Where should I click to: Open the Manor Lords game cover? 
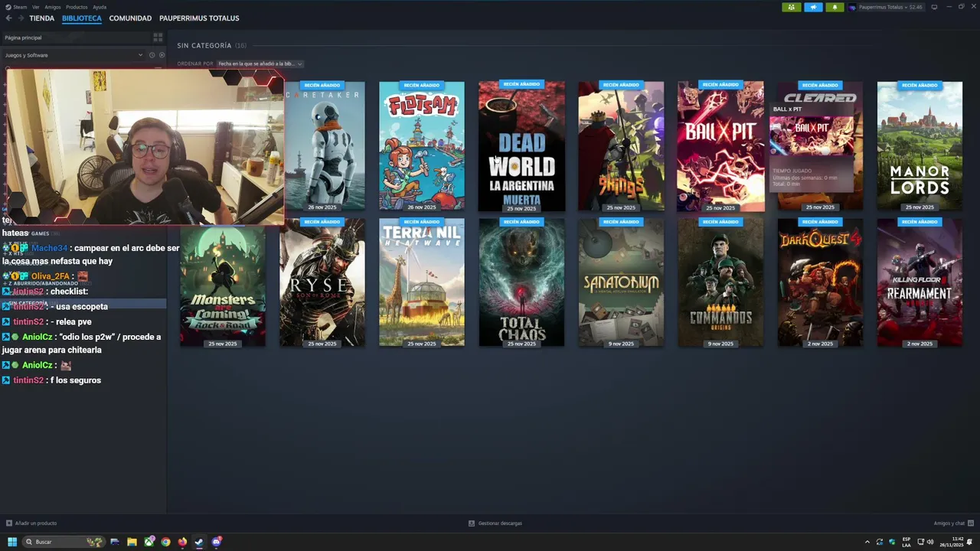click(x=920, y=145)
